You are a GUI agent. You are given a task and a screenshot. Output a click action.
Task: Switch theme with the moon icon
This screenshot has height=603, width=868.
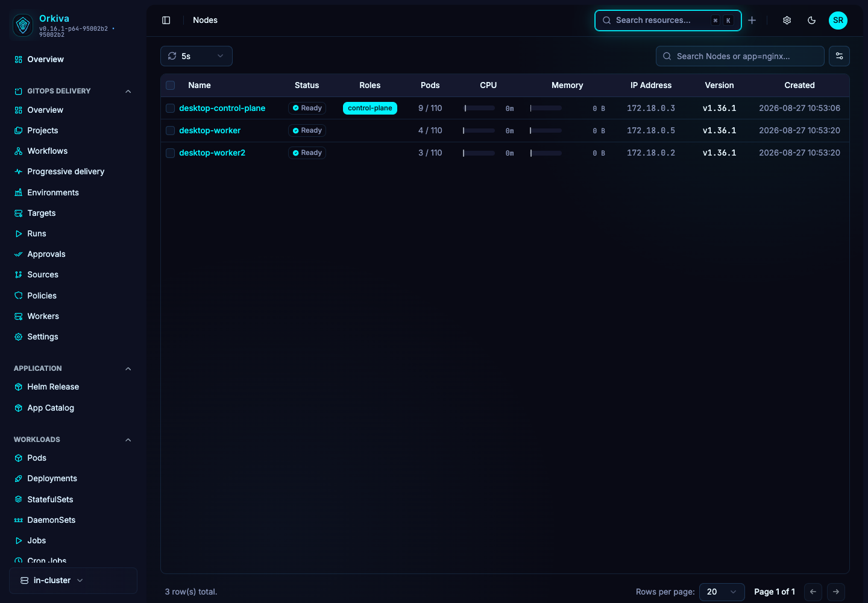(812, 21)
